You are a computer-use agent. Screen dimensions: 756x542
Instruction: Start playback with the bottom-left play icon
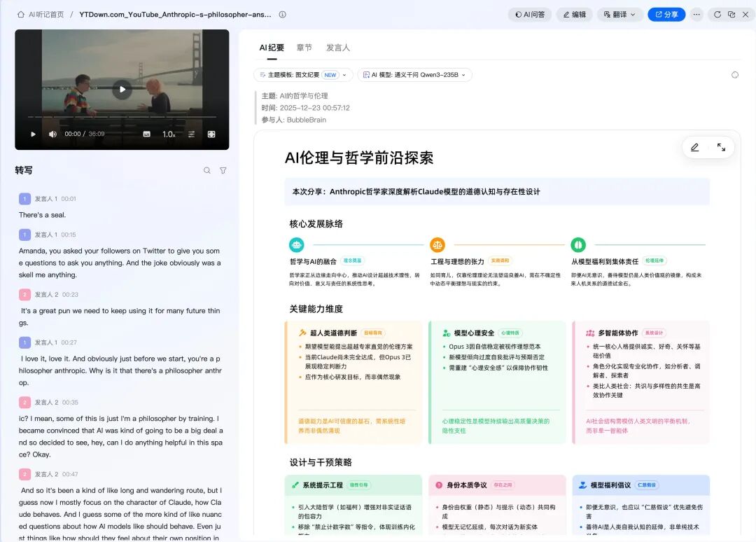33,134
